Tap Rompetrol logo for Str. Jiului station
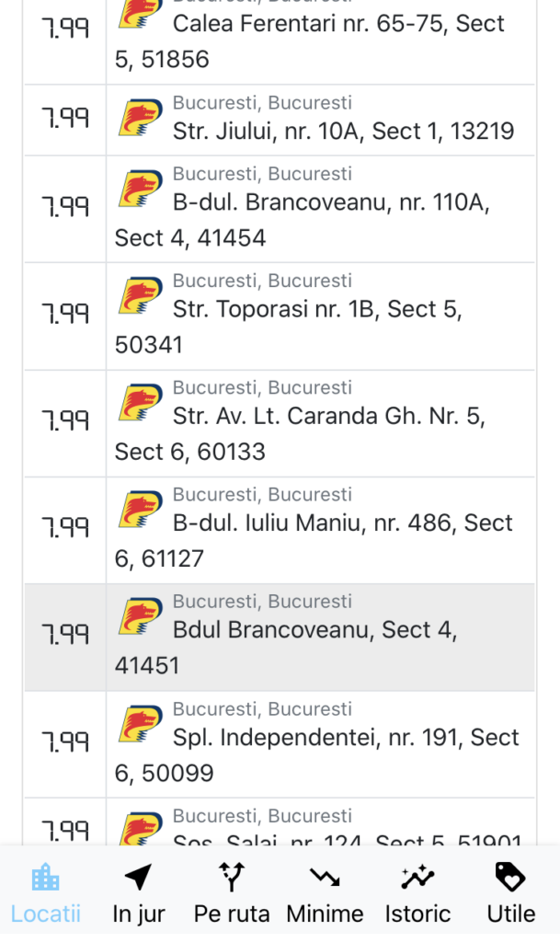This screenshot has width=560, height=942. 141,119
